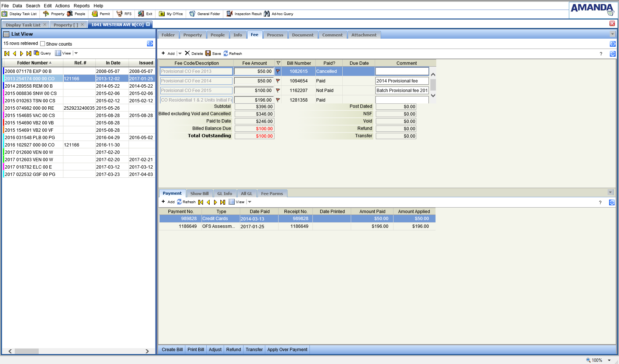Switch to the Process tab
This screenshot has height=364, width=619.
[x=275, y=35]
